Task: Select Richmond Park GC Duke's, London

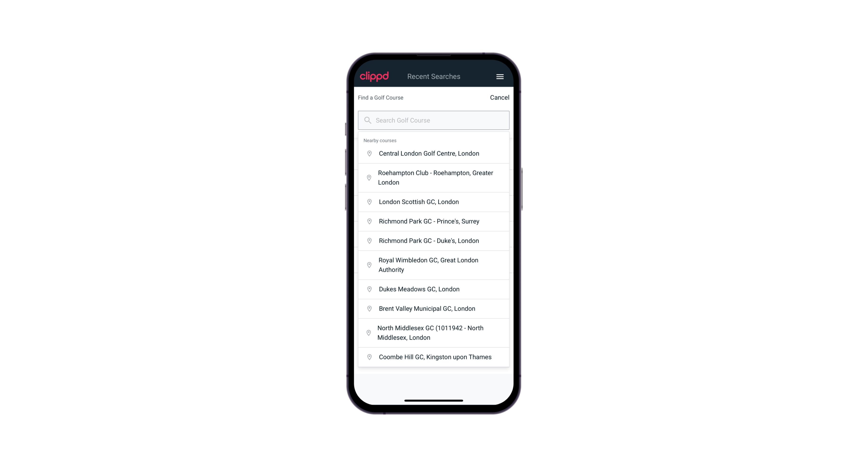Action: click(434, 240)
